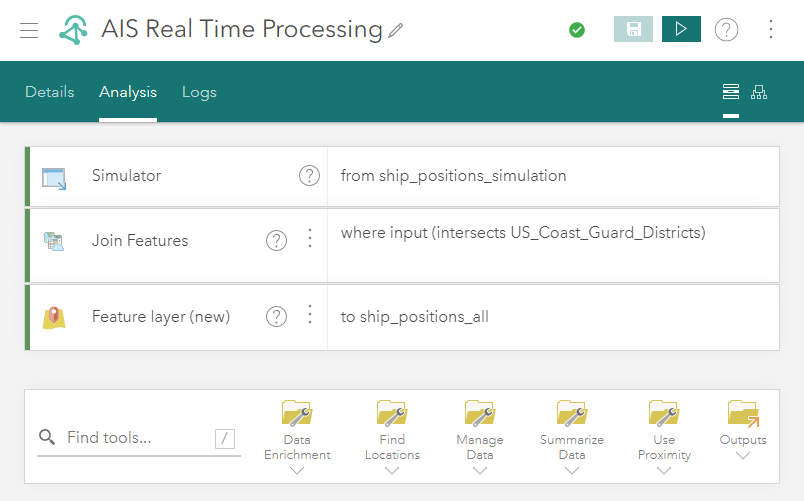The width and height of the screenshot is (804, 501).
Task: Select the Simulator input step
Action: 126,176
